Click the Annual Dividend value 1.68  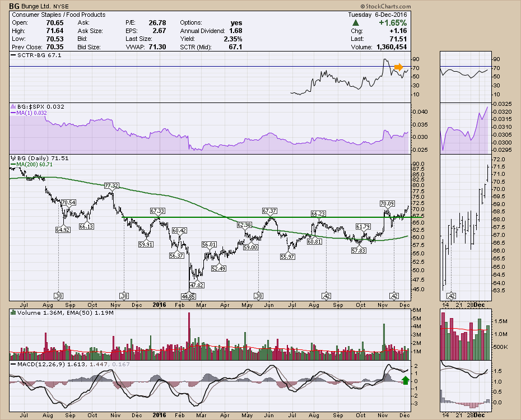[236, 31]
